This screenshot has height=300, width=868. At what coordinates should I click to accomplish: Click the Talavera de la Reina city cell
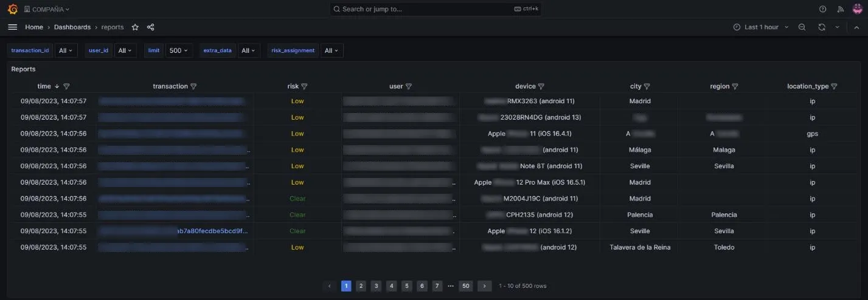[x=640, y=247]
